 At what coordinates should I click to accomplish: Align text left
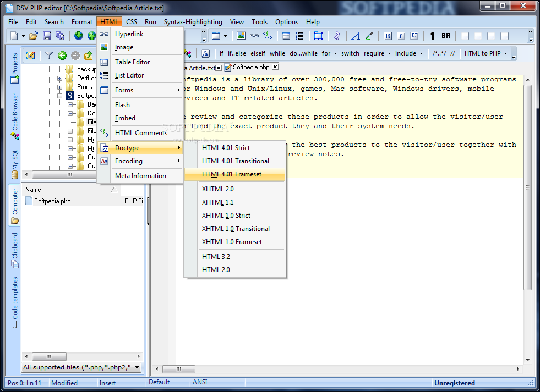[x=465, y=36]
